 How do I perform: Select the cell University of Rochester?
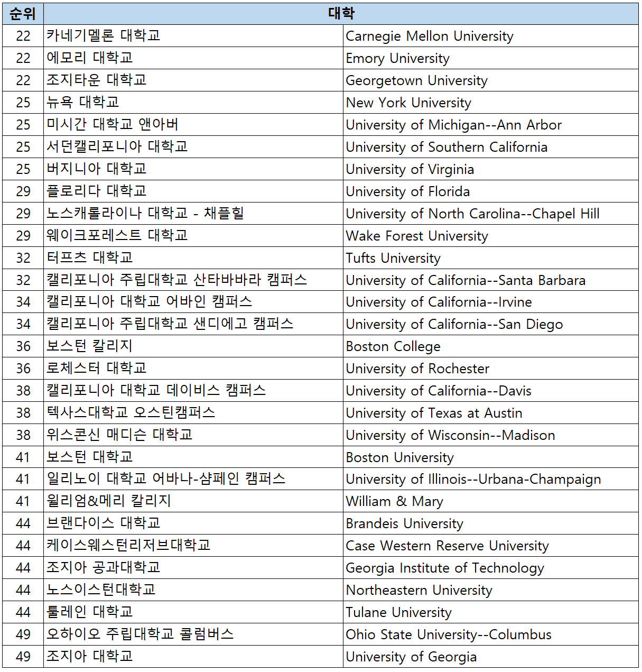[x=491, y=369]
